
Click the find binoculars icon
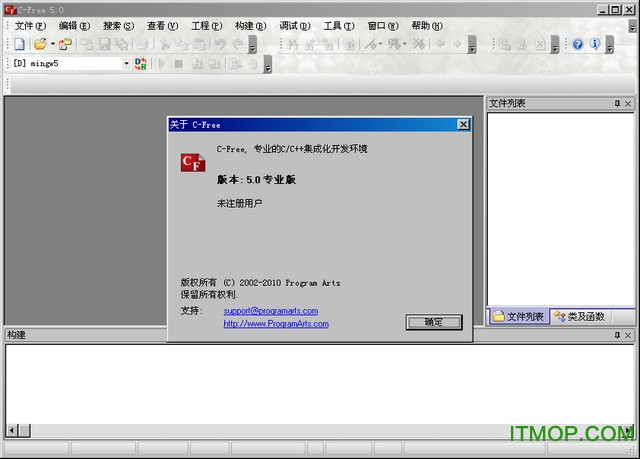[x=292, y=44]
